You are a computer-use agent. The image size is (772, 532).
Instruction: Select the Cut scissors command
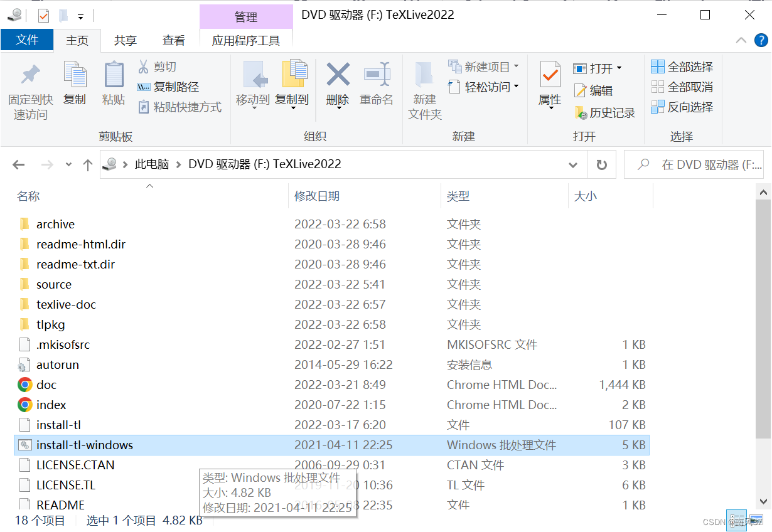click(157, 66)
